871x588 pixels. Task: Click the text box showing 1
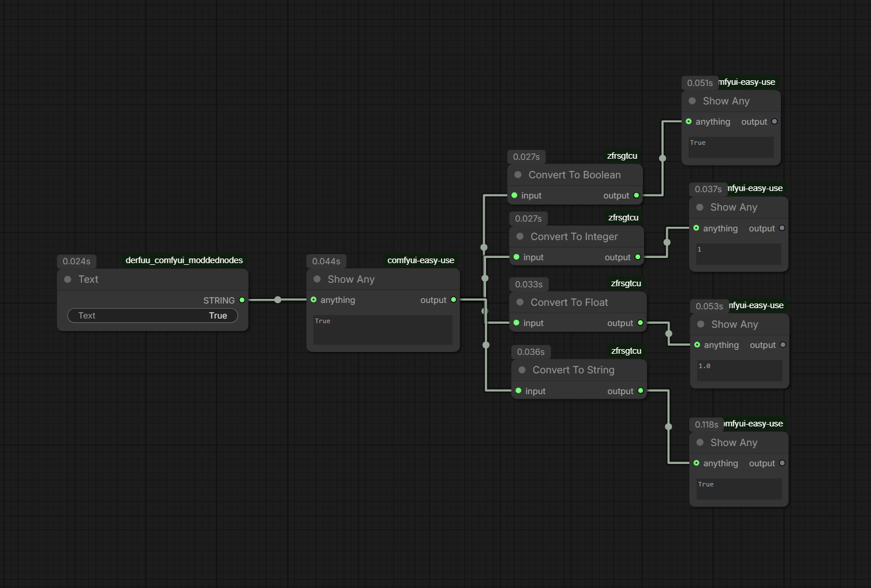coord(738,254)
